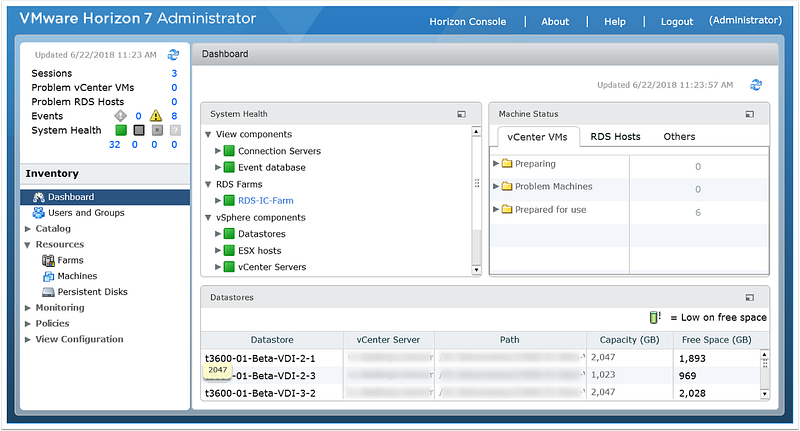This screenshot has width=800, height=431.
Task: Click the green ESX hosts status icon
Action: point(230,250)
